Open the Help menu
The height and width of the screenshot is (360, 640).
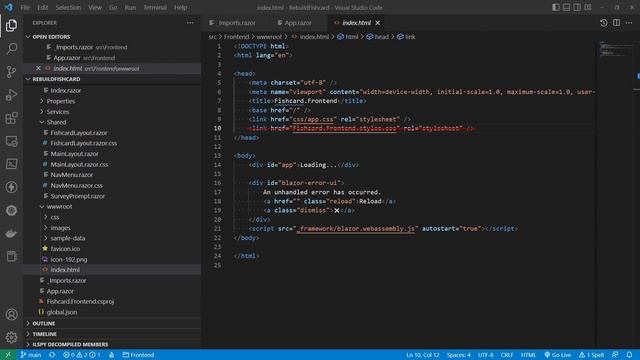click(x=180, y=7)
